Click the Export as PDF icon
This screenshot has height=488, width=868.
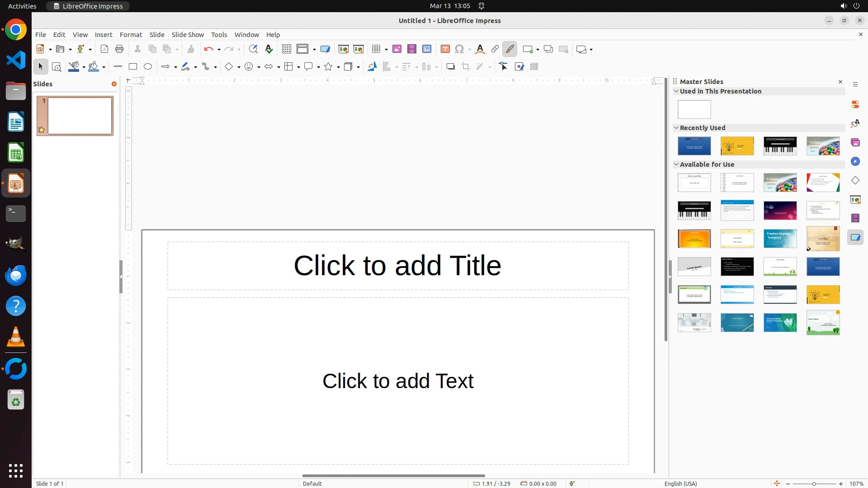point(104,49)
